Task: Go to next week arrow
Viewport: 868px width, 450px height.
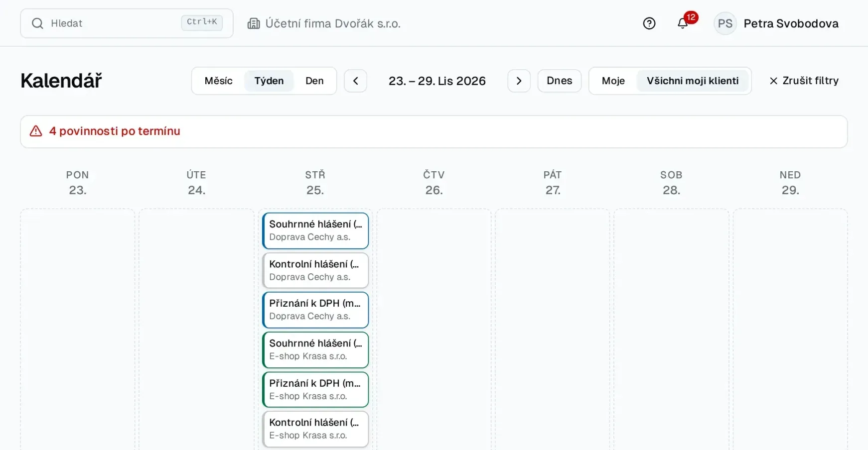Action: 519,81
